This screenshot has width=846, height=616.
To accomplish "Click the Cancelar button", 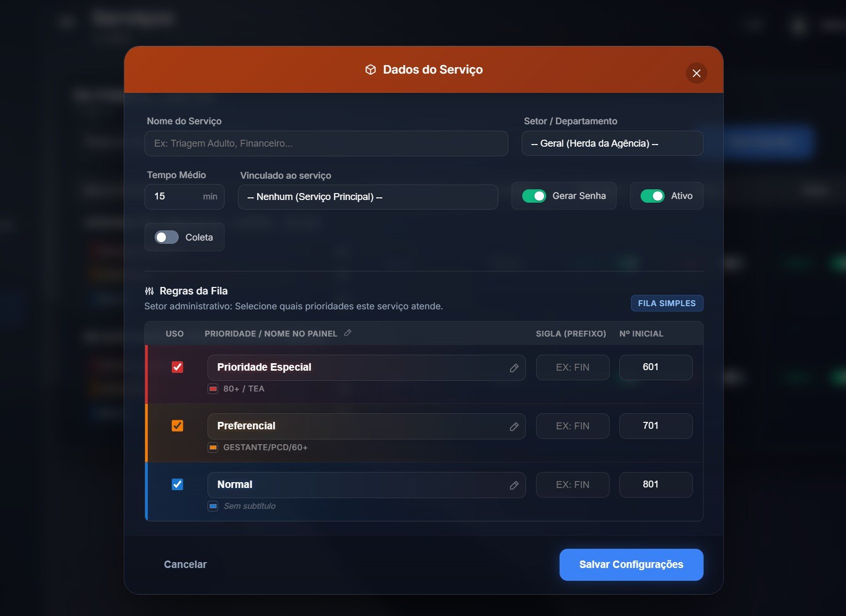I will pyautogui.click(x=185, y=565).
